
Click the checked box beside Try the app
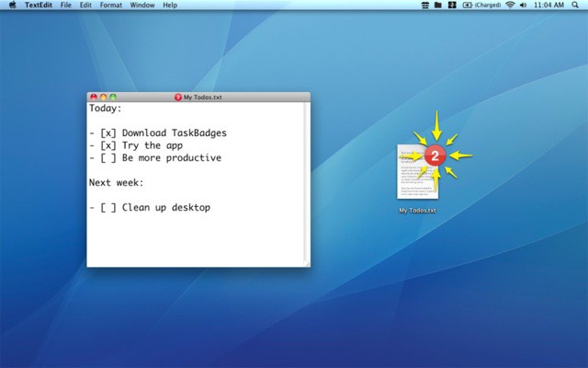point(108,145)
